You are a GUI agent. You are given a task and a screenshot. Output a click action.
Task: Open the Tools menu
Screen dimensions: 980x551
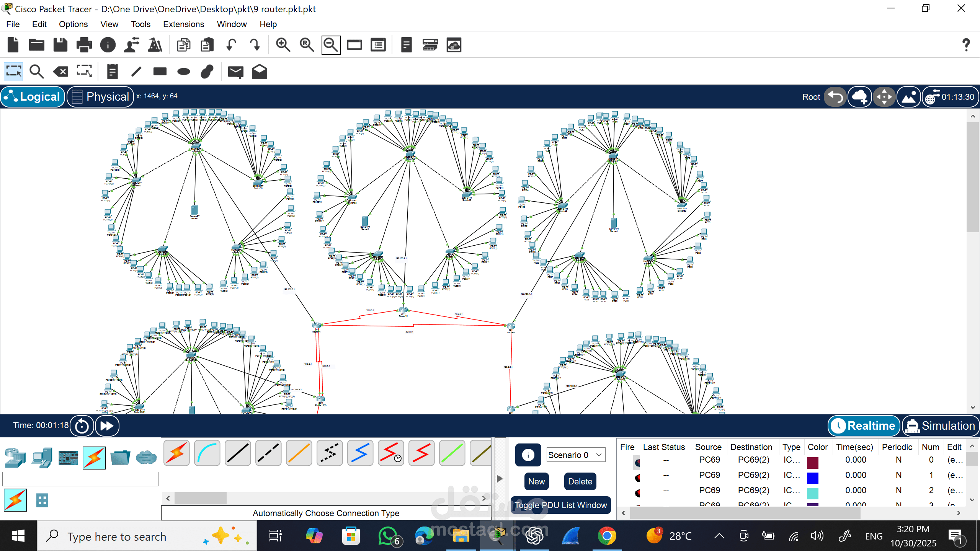coord(140,24)
